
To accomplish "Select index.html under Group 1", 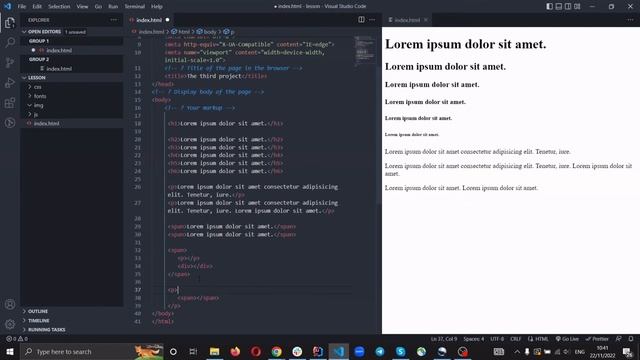I will [72, 50].
